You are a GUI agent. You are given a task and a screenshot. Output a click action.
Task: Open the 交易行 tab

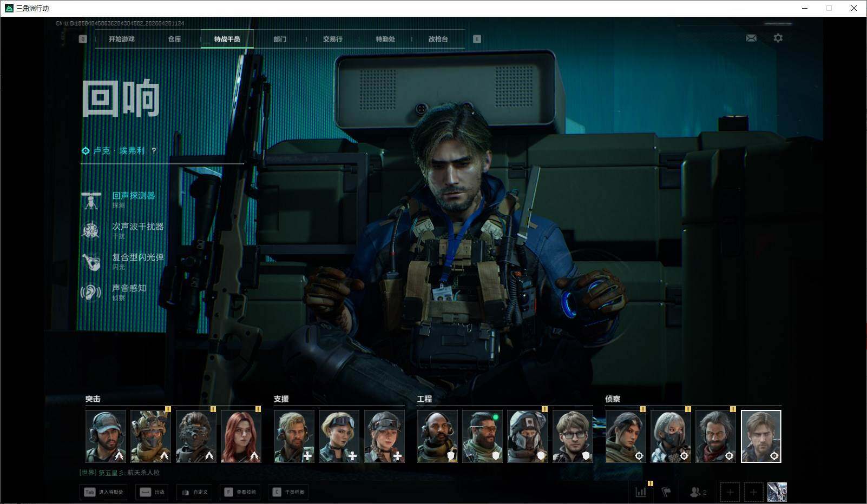[332, 39]
